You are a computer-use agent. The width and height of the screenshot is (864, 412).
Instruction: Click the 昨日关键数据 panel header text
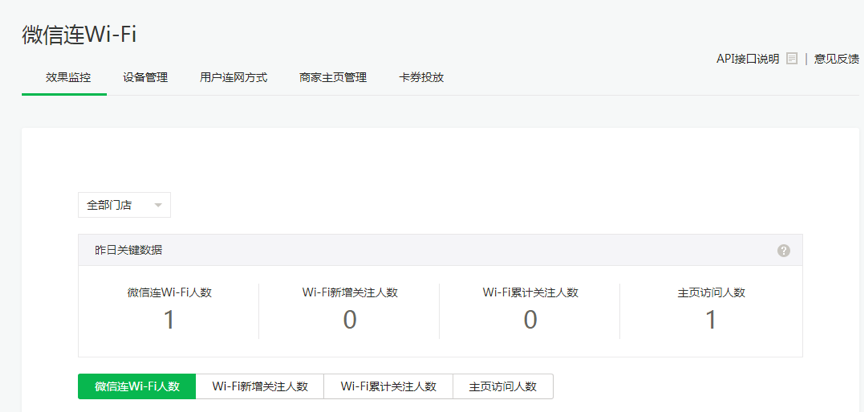[x=128, y=250]
